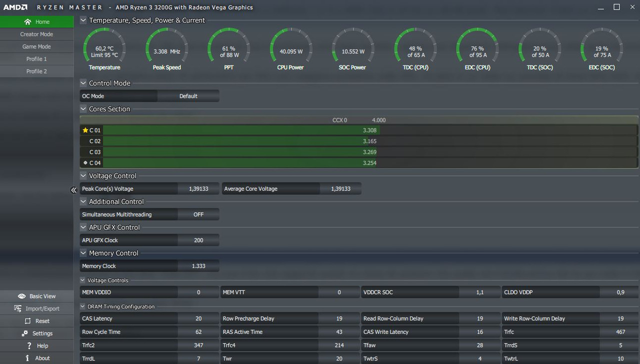This screenshot has width=640, height=364.
Task: Open Settings
Action: click(x=37, y=333)
